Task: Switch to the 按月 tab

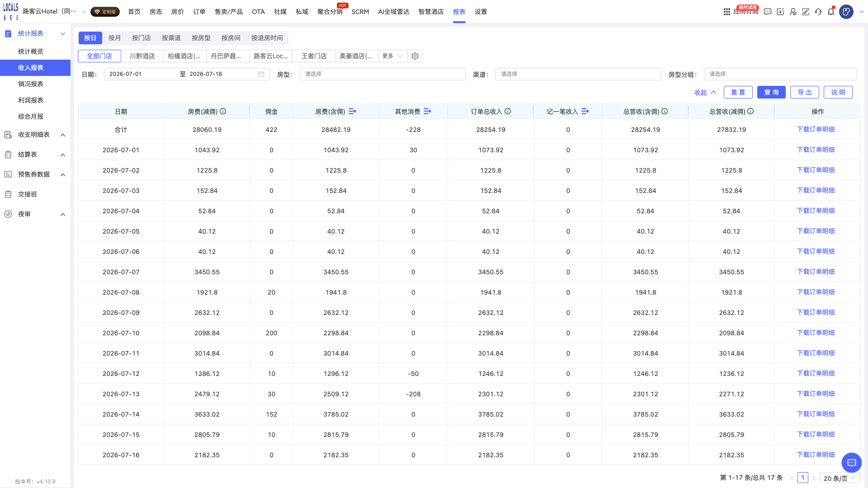Action: point(115,38)
